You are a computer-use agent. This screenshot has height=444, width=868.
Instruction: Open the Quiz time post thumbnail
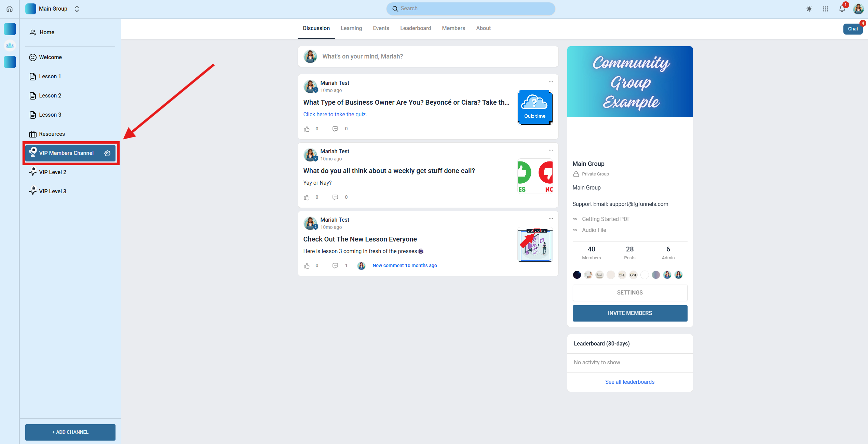(534, 108)
